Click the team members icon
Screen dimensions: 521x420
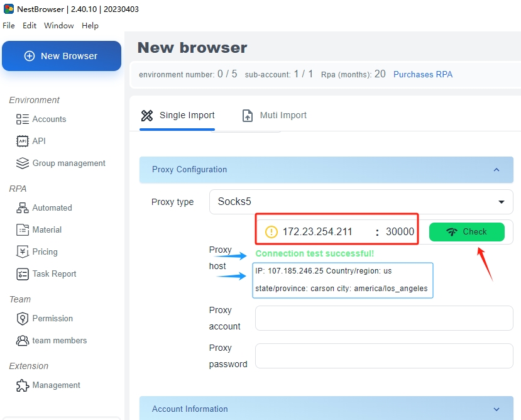(x=23, y=340)
